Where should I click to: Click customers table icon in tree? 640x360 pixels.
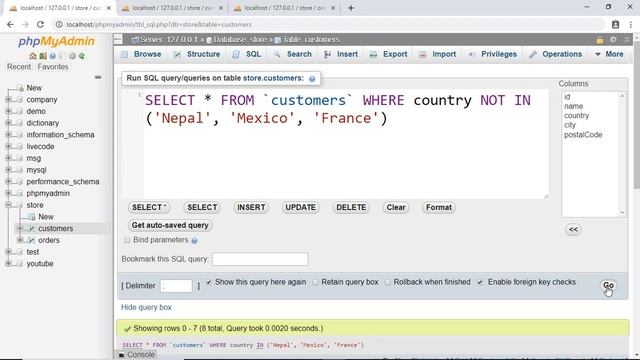(x=31, y=229)
